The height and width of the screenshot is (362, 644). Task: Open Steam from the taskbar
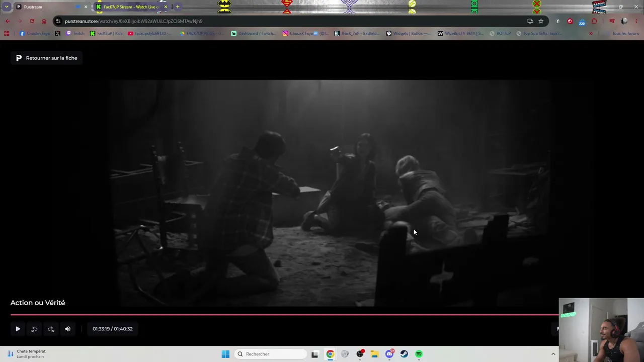[404, 354]
